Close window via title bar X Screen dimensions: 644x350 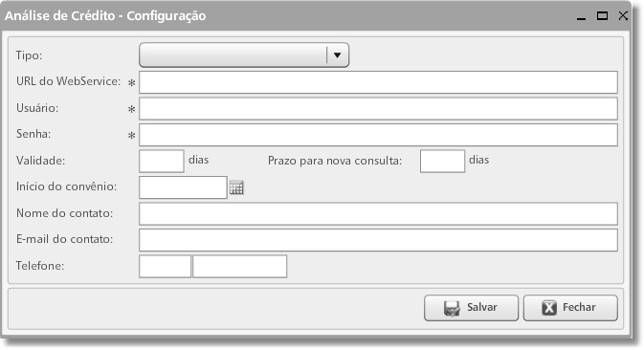point(623,15)
